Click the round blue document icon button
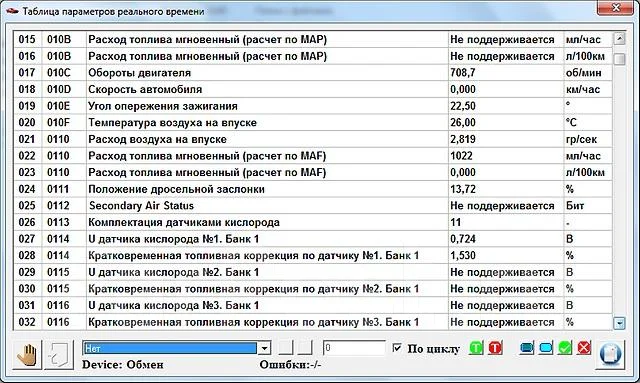Screen dimensions: 640x383 point(610,354)
